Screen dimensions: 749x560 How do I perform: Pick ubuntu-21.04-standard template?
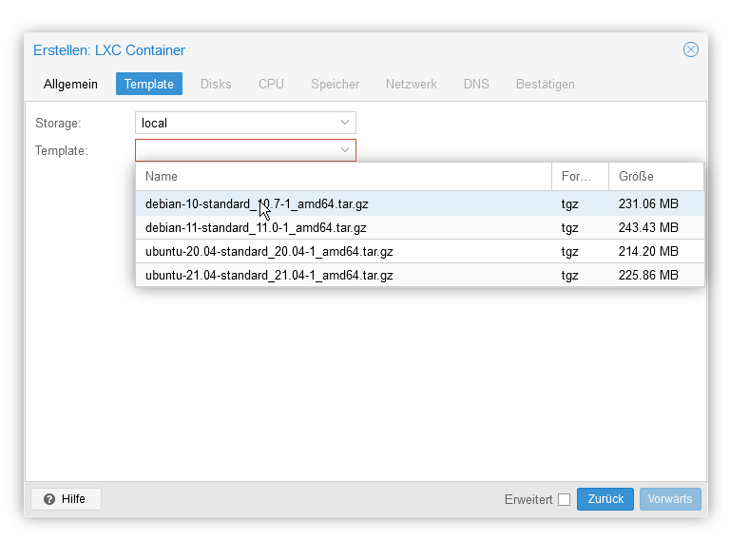[x=420, y=275]
